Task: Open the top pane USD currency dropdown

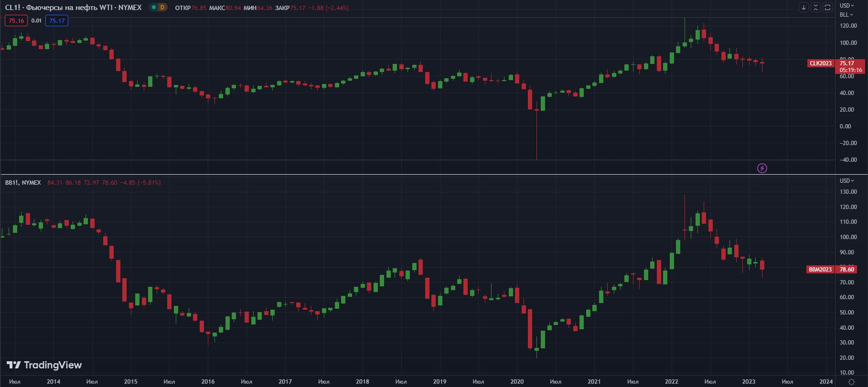Action: (x=846, y=6)
